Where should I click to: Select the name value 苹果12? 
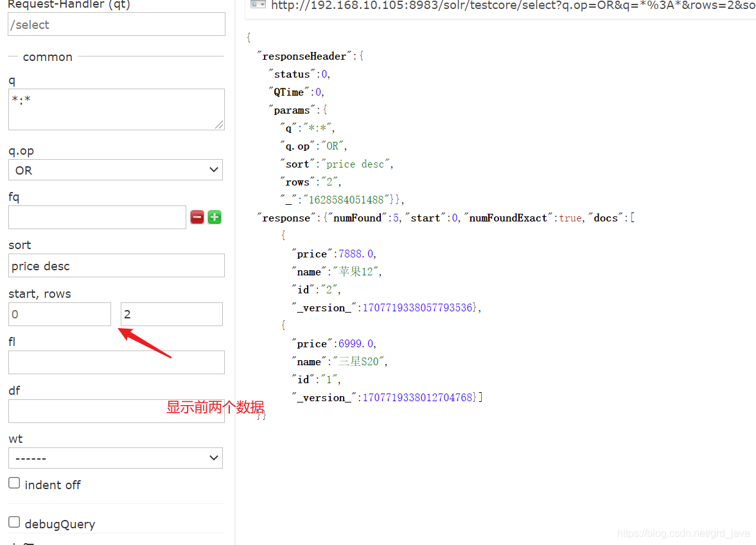356,272
